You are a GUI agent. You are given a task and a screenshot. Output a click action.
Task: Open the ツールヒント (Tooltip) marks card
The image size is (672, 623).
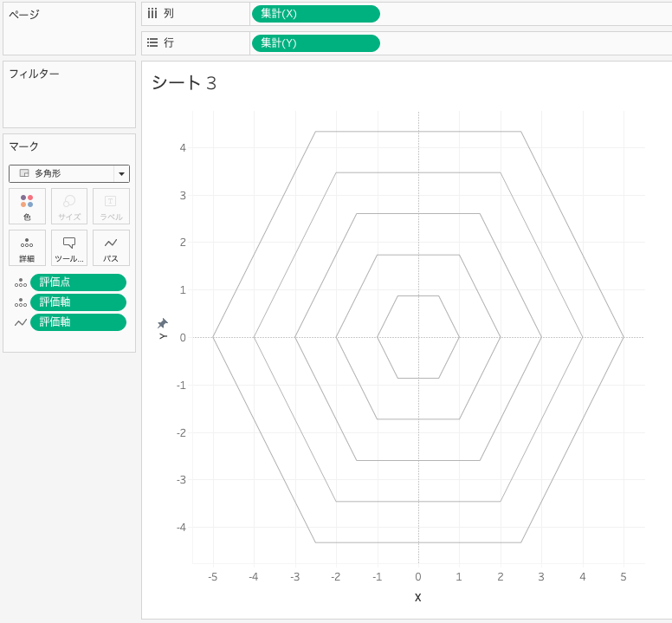coord(69,248)
